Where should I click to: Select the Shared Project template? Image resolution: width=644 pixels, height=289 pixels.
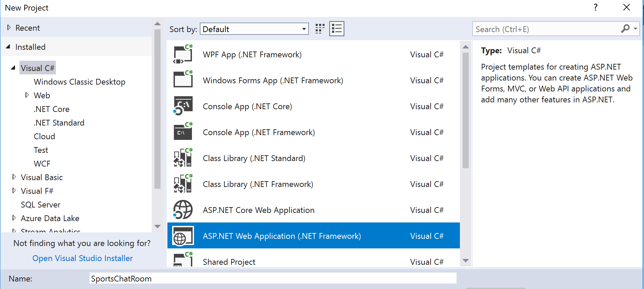tap(229, 262)
